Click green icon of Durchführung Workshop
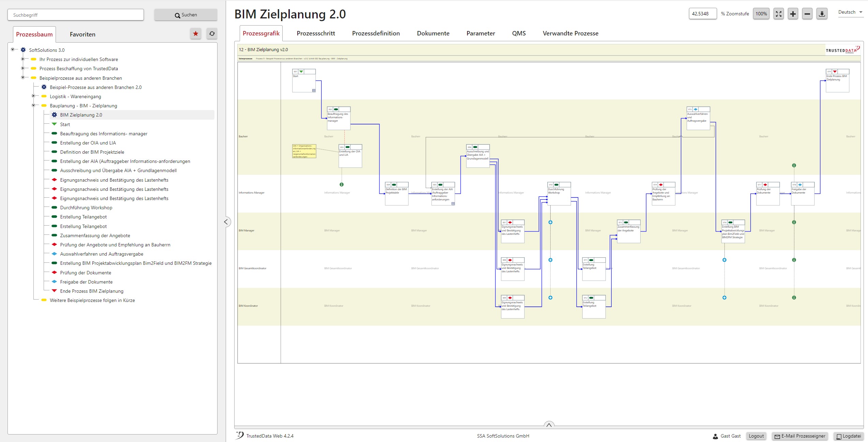 coord(54,207)
